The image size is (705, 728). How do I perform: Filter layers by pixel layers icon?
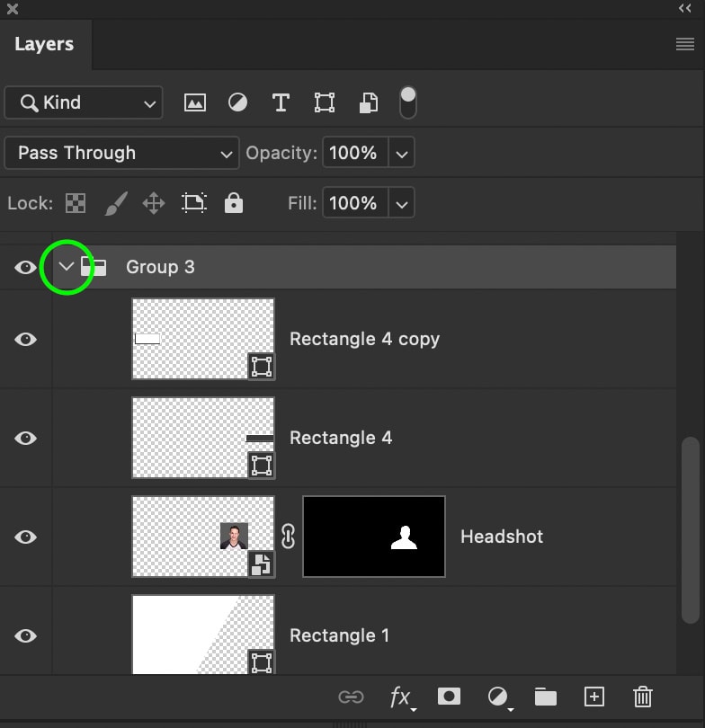pyautogui.click(x=195, y=102)
